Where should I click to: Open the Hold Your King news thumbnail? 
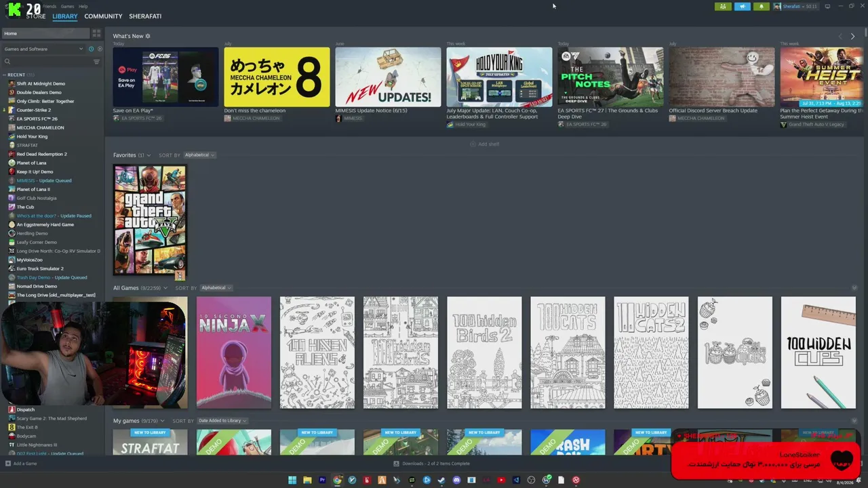(x=499, y=77)
